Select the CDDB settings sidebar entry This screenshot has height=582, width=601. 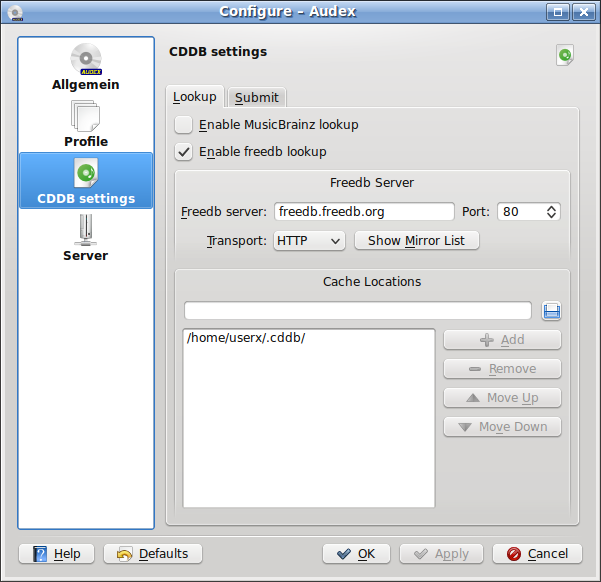pyautogui.click(x=86, y=181)
